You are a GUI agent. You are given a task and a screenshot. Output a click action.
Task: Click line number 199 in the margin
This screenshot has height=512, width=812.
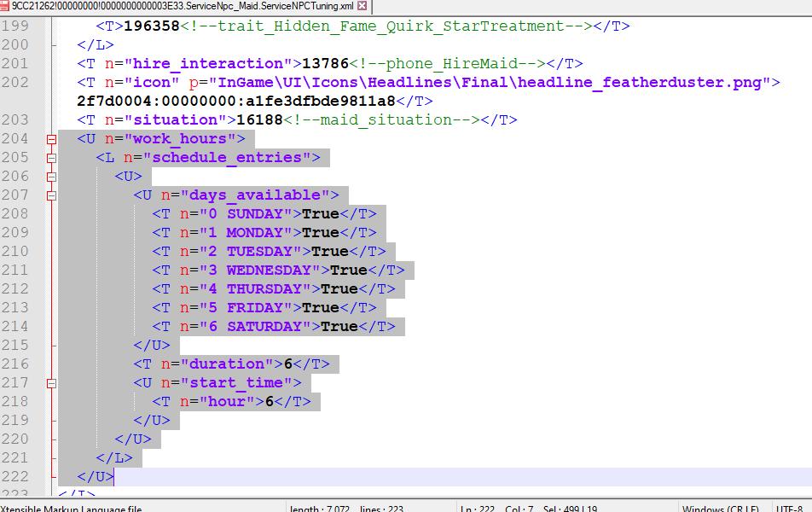(x=14, y=26)
